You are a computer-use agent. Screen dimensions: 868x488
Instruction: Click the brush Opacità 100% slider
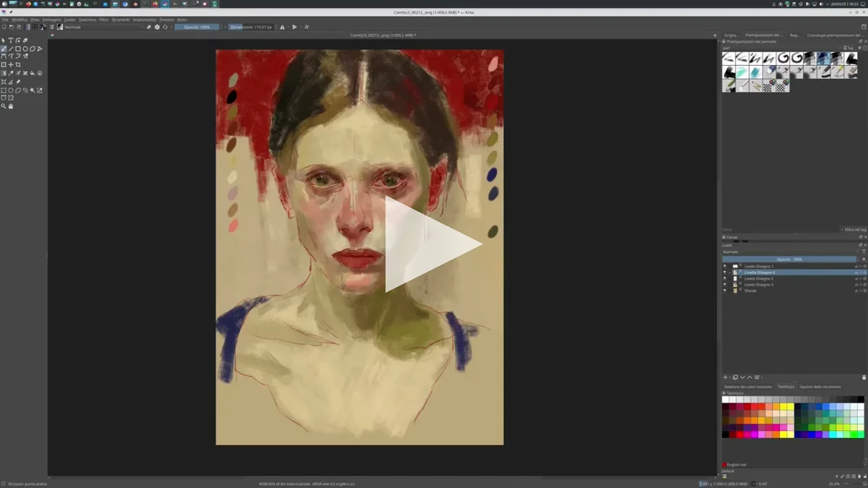coord(196,27)
